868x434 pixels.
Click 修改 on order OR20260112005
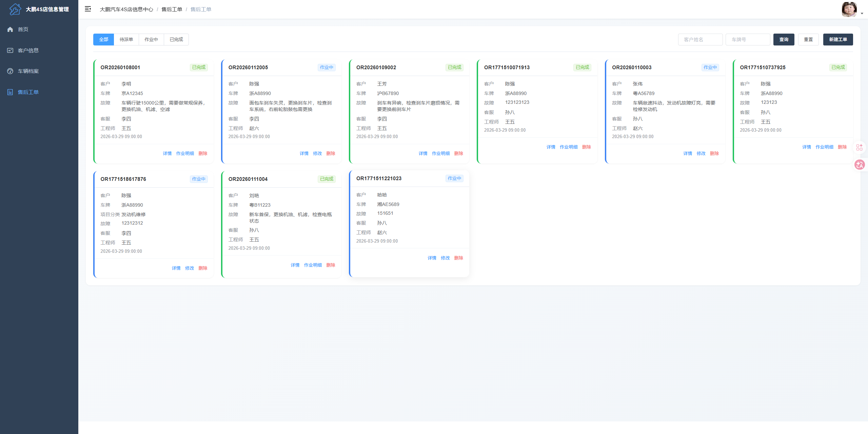click(317, 153)
